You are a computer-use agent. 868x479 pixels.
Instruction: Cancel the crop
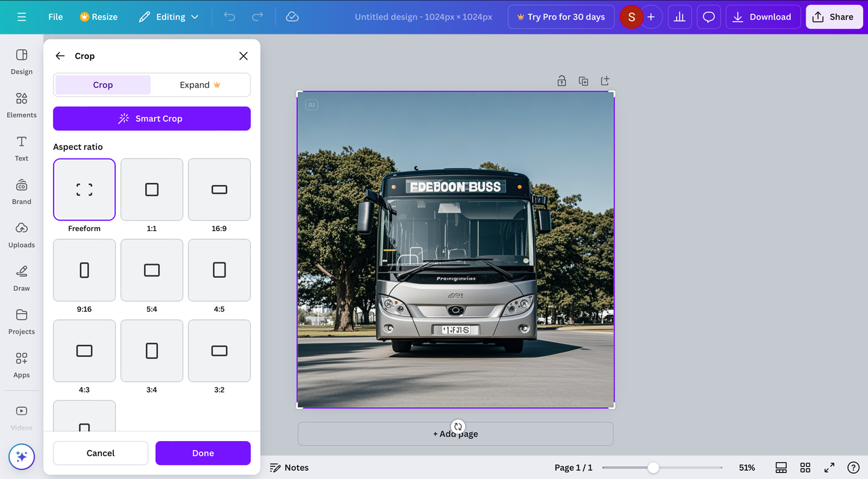point(100,453)
